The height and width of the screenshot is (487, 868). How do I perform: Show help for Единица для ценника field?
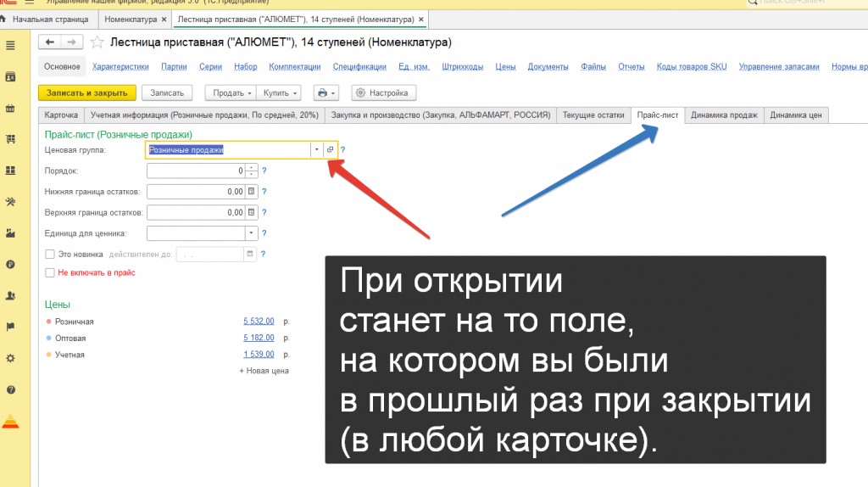pyautogui.click(x=264, y=233)
